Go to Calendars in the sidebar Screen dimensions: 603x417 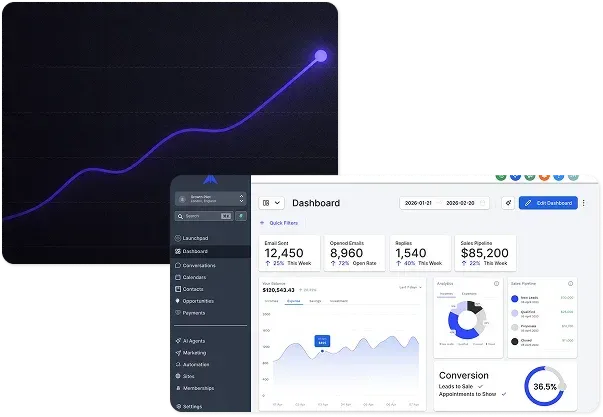point(190,277)
